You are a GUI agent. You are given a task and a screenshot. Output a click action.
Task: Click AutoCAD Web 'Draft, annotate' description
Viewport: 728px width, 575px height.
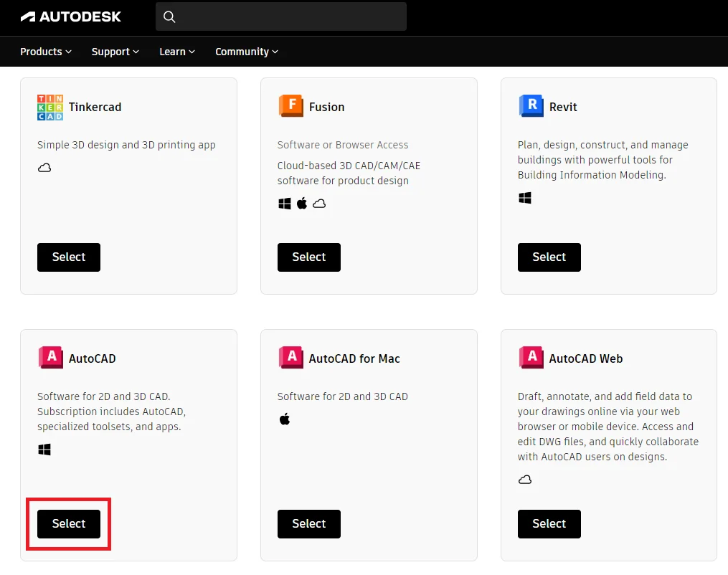(608, 427)
